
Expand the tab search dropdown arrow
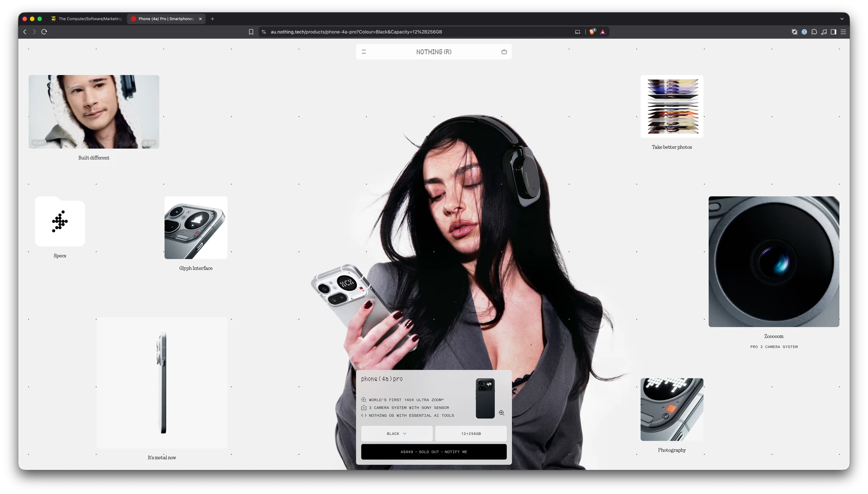(x=842, y=19)
